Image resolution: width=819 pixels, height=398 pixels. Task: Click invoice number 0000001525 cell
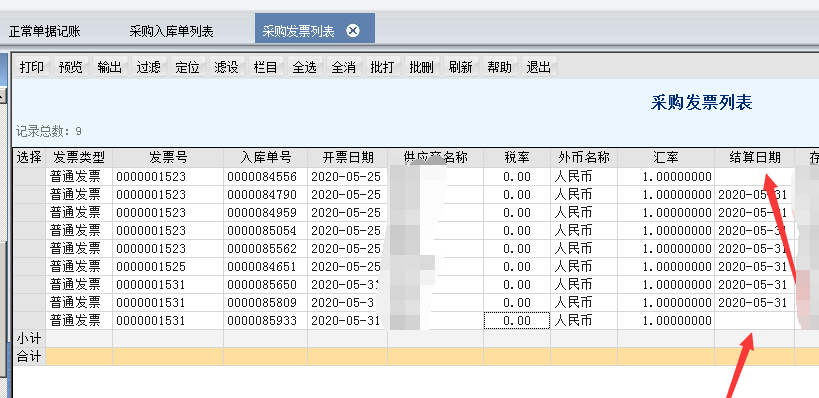click(168, 267)
